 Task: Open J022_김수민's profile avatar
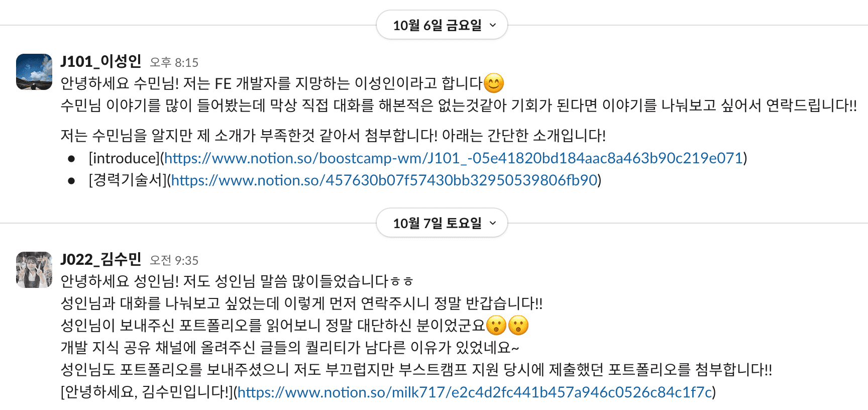pyautogui.click(x=34, y=270)
